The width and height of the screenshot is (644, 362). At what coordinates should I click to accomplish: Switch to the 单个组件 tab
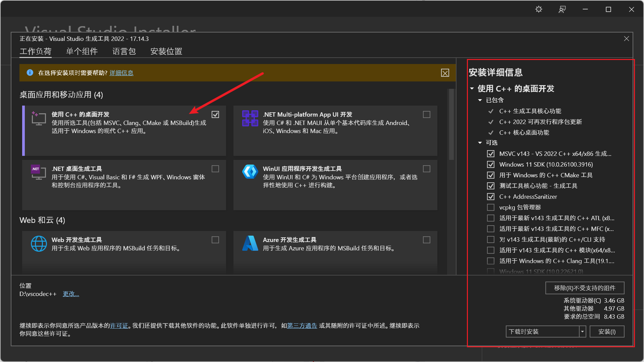click(x=82, y=51)
